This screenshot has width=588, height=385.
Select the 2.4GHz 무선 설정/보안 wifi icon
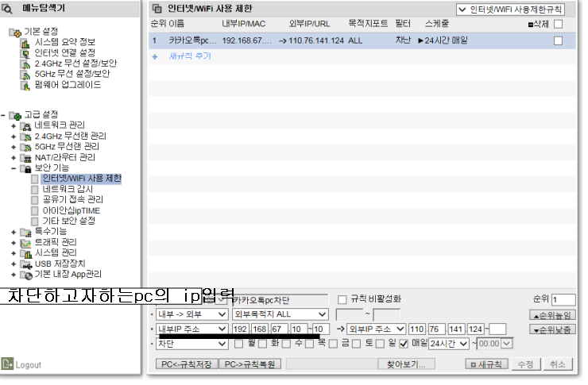(25, 64)
